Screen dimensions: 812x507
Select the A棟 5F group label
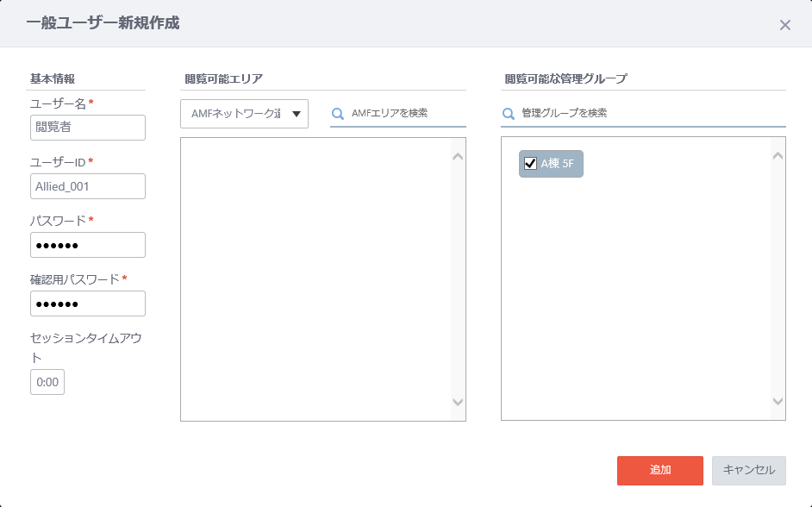tap(557, 164)
